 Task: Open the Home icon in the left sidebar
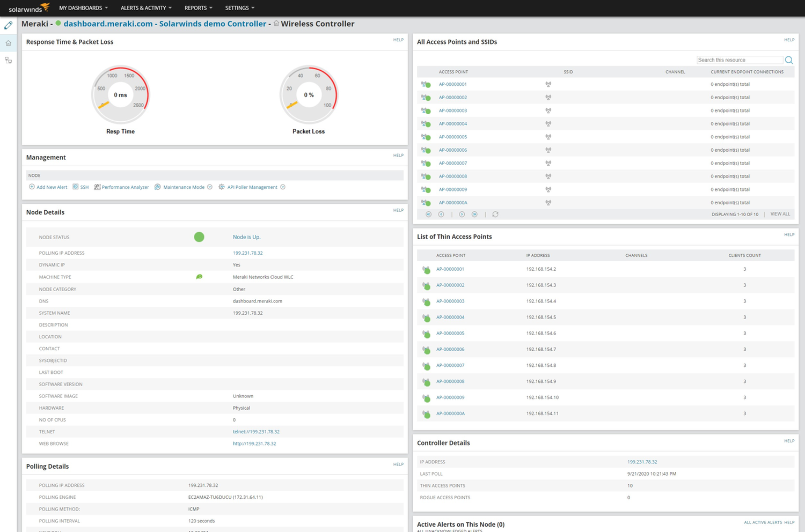pos(8,42)
